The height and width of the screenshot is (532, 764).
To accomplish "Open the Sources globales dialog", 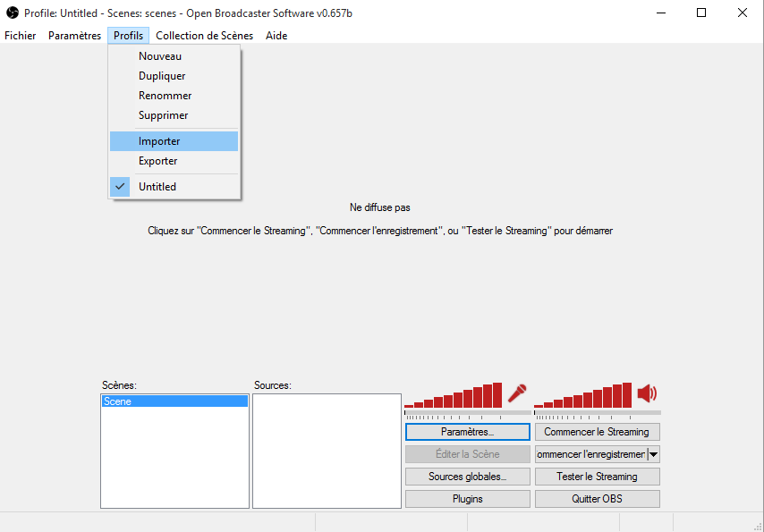I will coord(467,477).
